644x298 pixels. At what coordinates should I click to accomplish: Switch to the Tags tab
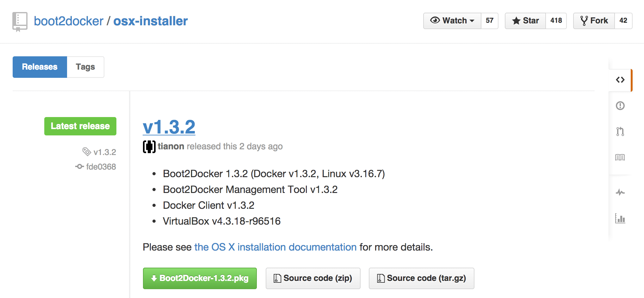point(85,67)
